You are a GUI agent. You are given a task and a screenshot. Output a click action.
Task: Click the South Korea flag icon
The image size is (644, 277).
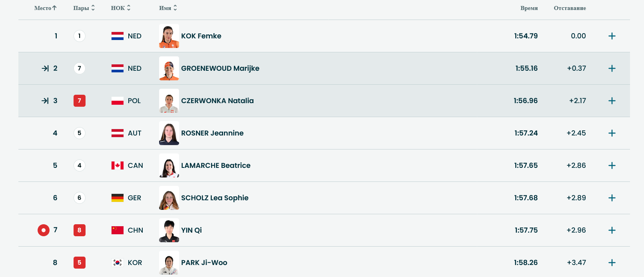click(x=118, y=263)
